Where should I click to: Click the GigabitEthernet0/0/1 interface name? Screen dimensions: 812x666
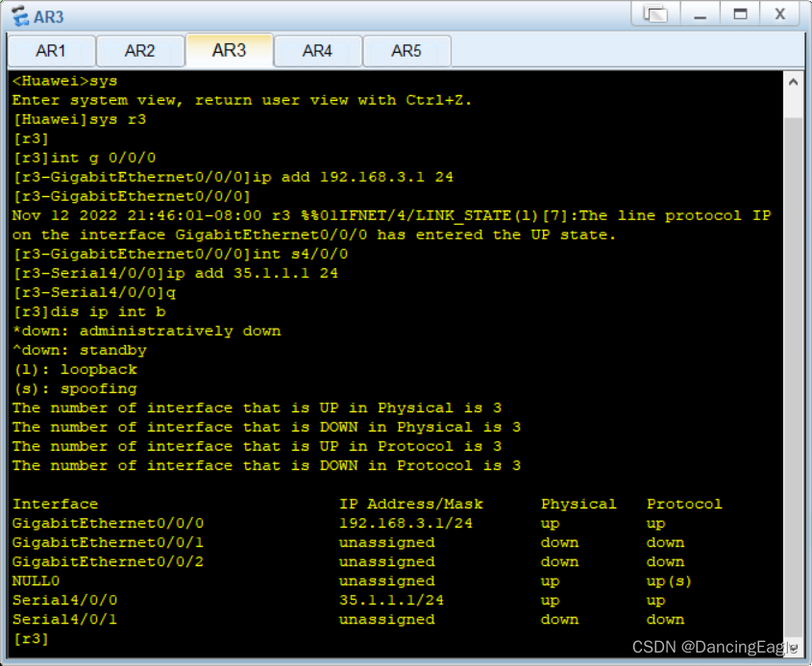(109, 542)
